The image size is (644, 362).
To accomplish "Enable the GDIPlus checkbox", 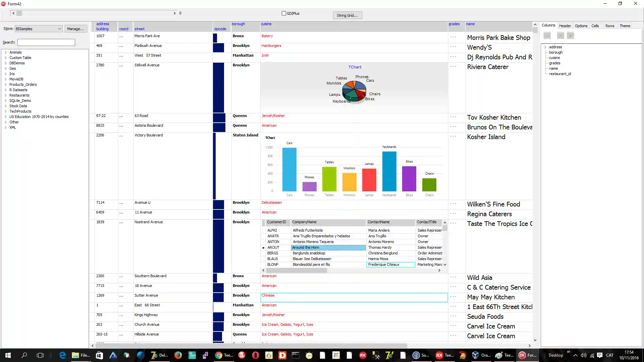I will [284, 13].
